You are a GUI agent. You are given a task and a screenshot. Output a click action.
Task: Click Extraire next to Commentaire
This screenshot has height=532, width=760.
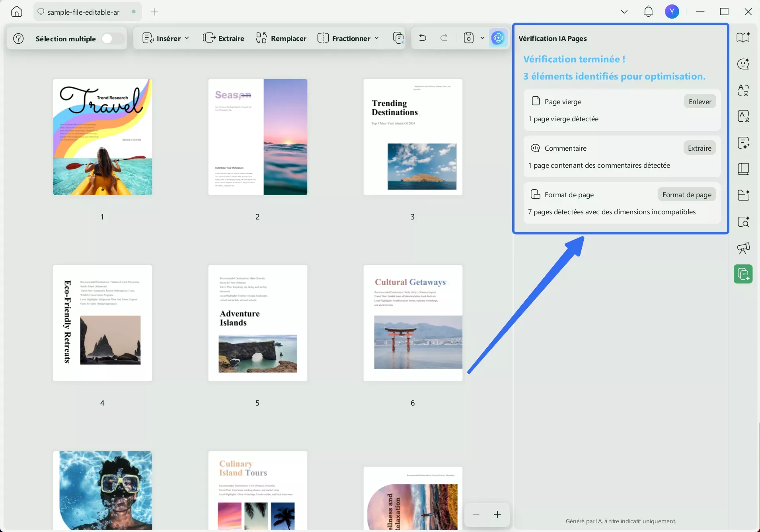pyautogui.click(x=699, y=148)
